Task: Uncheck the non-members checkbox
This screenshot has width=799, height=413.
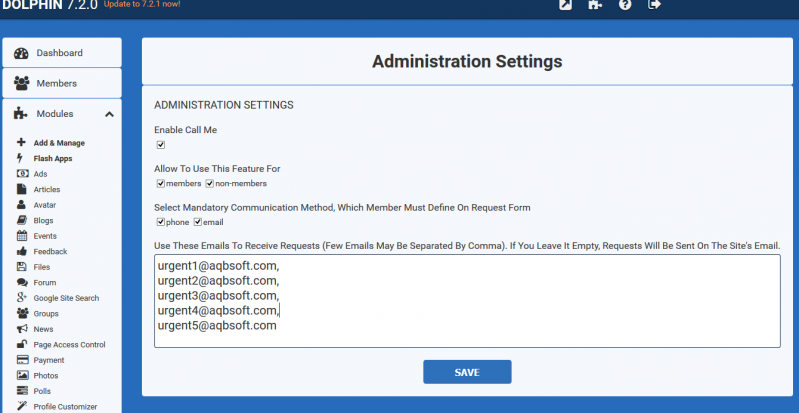Action: tap(209, 184)
